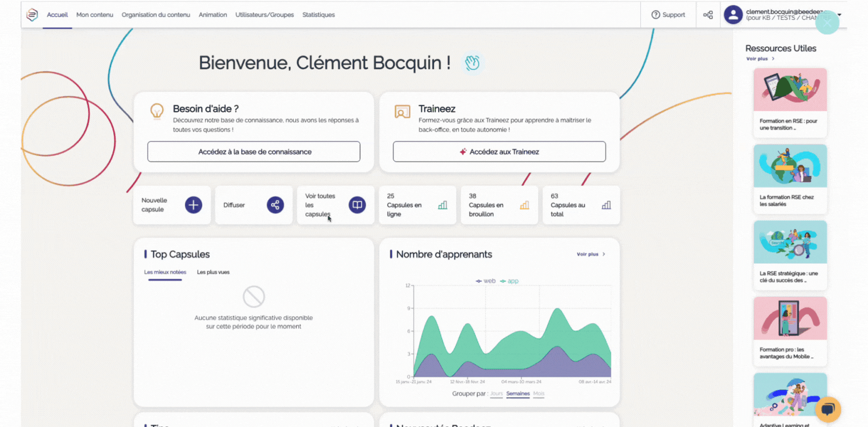Click Accédez aux Traineez button
This screenshot has width=868, height=427.
click(499, 152)
